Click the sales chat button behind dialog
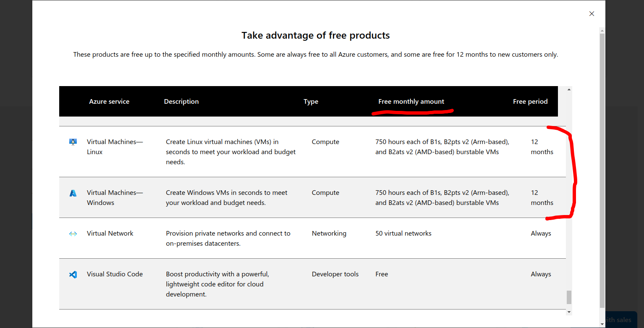 tap(621, 320)
